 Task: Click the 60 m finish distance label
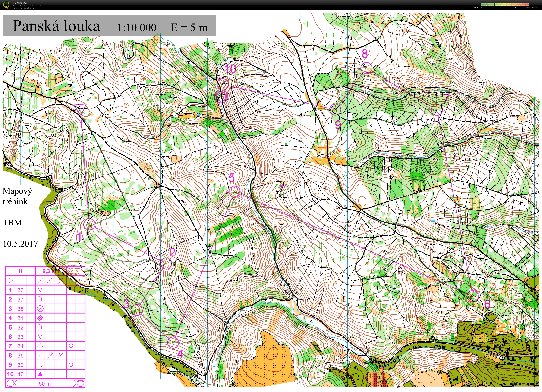pyautogui.click(x=45, y=383)
